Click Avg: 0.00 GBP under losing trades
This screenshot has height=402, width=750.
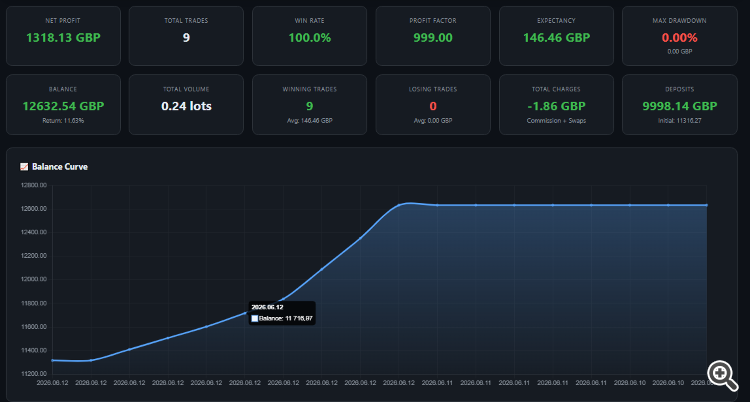(x=433, y=121)
